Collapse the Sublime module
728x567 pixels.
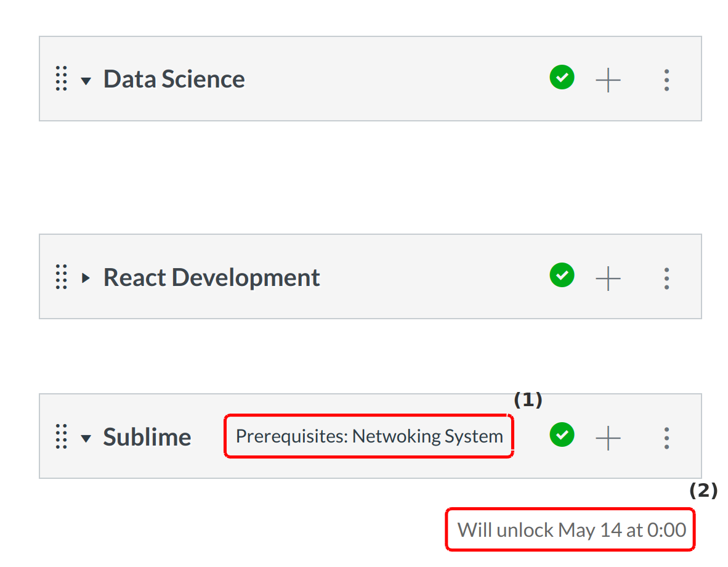tap(86, 438)
